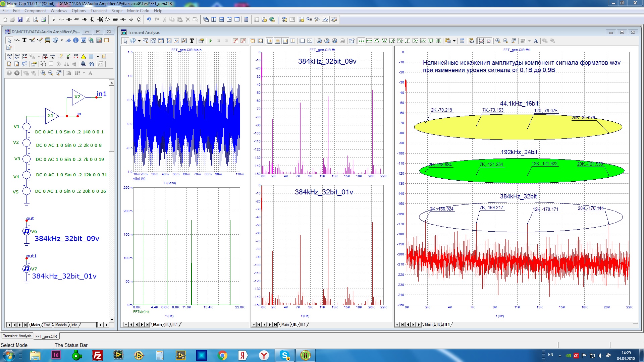Open analysis Properties icon
644x362 pixels.
(x=201, y=41)
